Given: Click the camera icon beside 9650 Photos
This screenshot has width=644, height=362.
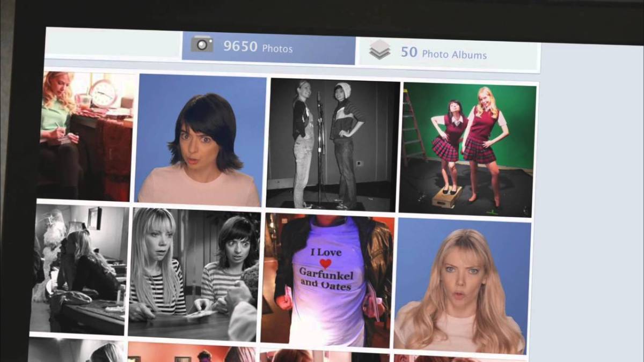Looking at the screenshot, I should pos(202,44).
